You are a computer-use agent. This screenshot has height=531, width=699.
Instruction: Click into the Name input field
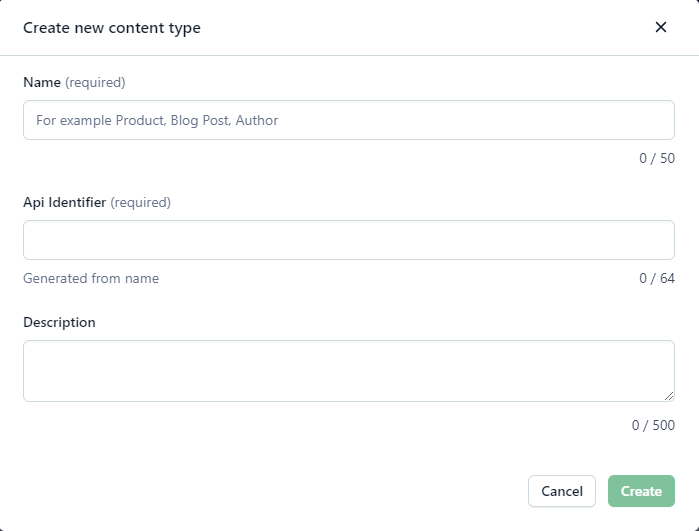[348, 120]
